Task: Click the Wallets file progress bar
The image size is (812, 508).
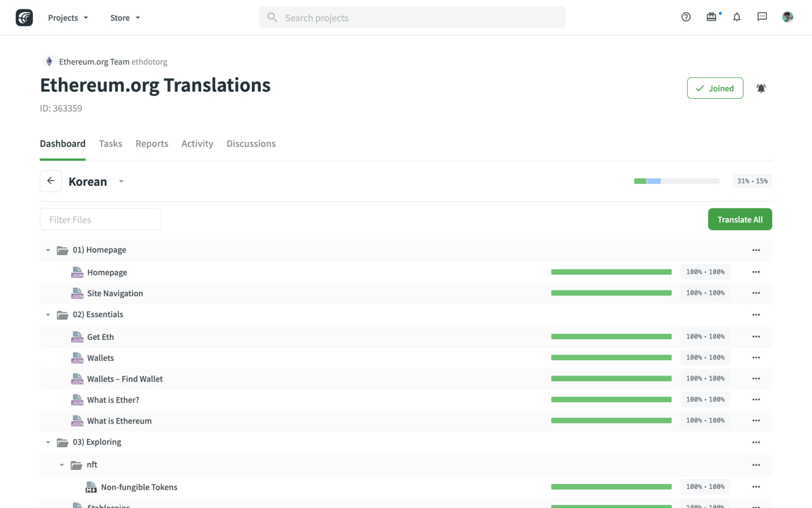Action: [x=611, y=358]
